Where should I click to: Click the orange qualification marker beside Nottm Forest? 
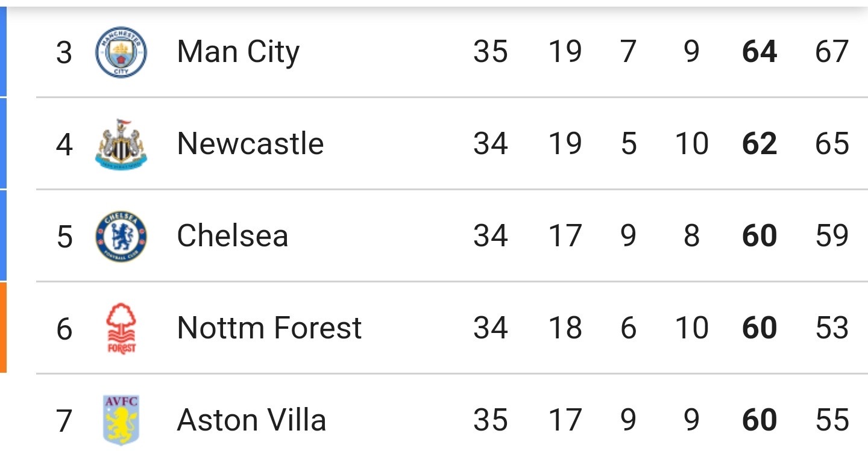[x=3, y=328]
